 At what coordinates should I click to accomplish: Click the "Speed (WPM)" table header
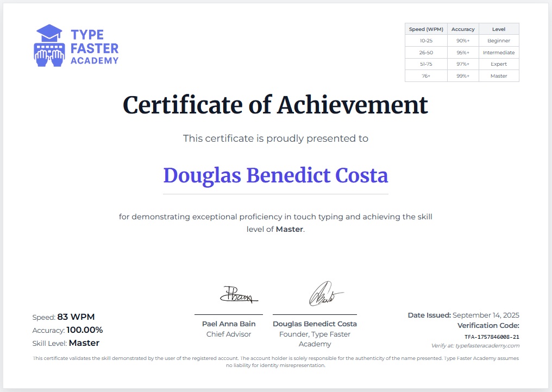pos(426,29)
